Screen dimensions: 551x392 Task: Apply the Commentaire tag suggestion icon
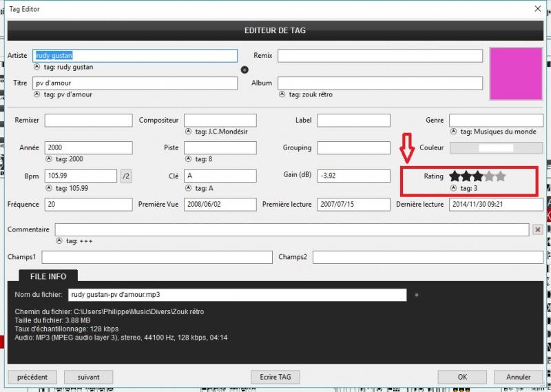pyautogui.click(x=59, y=241)
